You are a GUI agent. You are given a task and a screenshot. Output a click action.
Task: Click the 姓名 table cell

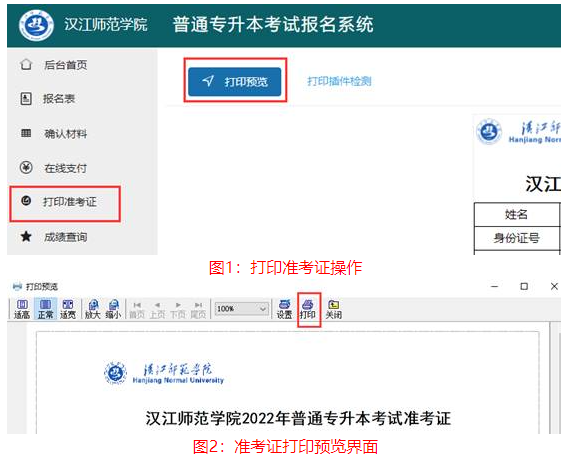click(x=517, y=214)
